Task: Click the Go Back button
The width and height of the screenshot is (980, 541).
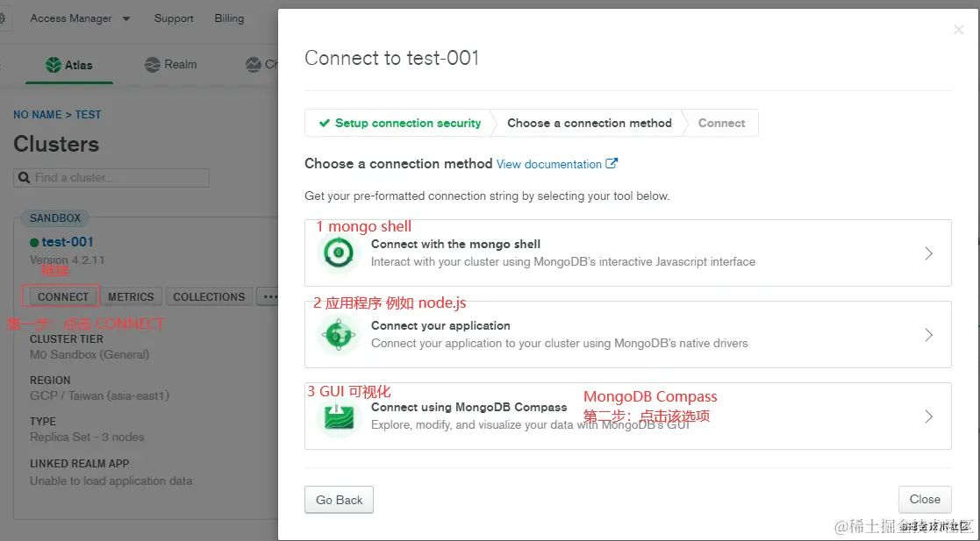Action: [x=339, y=500]
